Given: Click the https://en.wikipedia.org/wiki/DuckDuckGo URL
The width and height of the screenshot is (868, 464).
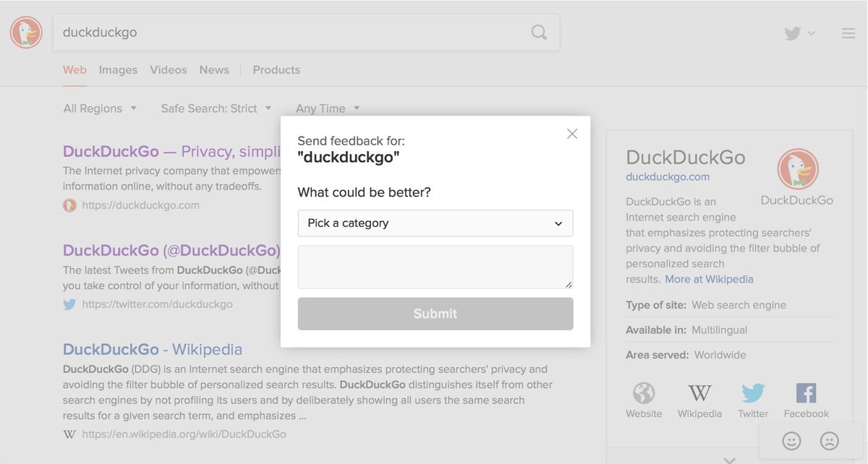Looking at the screenshot, I should [184, 434].
